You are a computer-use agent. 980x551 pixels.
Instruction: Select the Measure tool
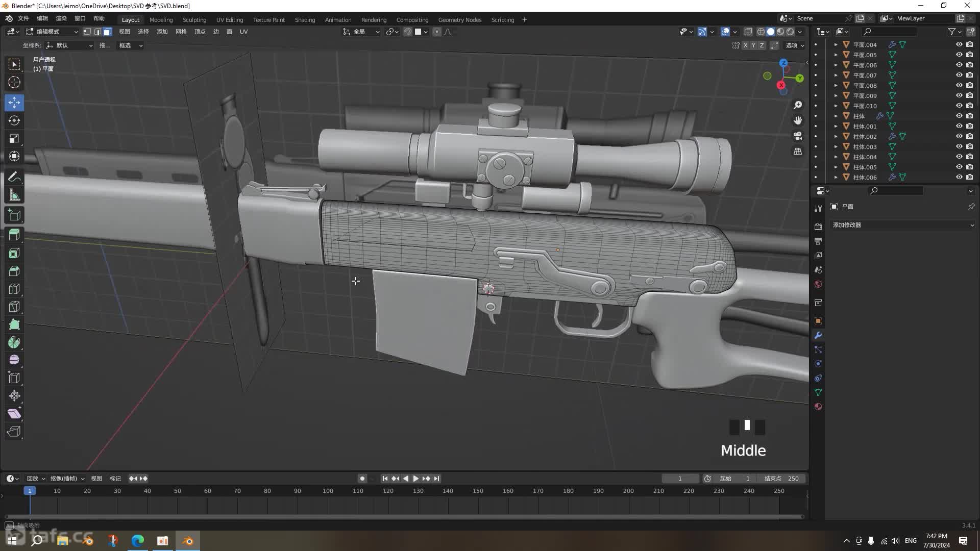click(14, 195)
